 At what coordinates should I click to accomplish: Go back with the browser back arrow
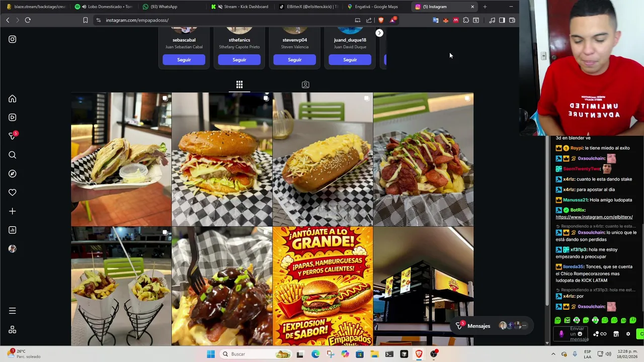pos(8,20)
